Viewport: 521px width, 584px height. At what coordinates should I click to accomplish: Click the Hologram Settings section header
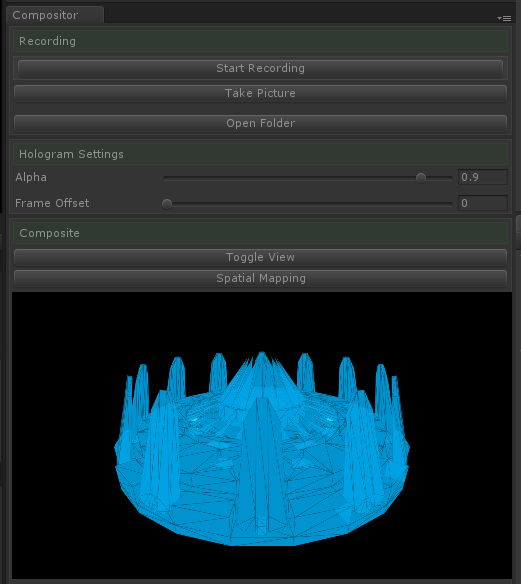pyautogui.click(x=260, y=154)
